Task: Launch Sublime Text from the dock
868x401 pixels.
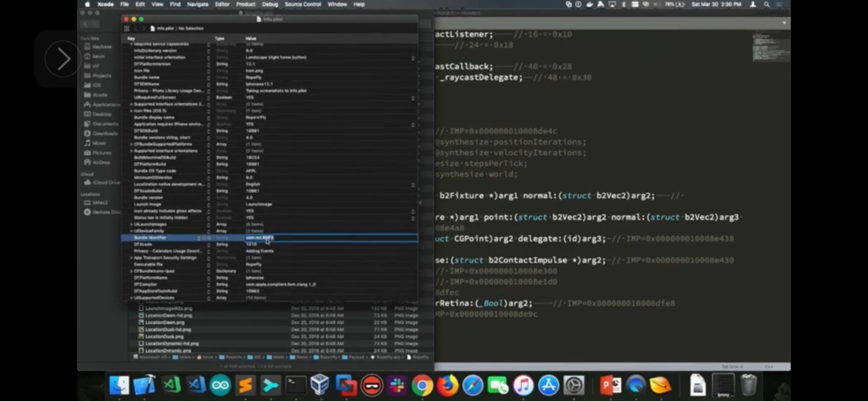Action: click(x=245, y=385)
